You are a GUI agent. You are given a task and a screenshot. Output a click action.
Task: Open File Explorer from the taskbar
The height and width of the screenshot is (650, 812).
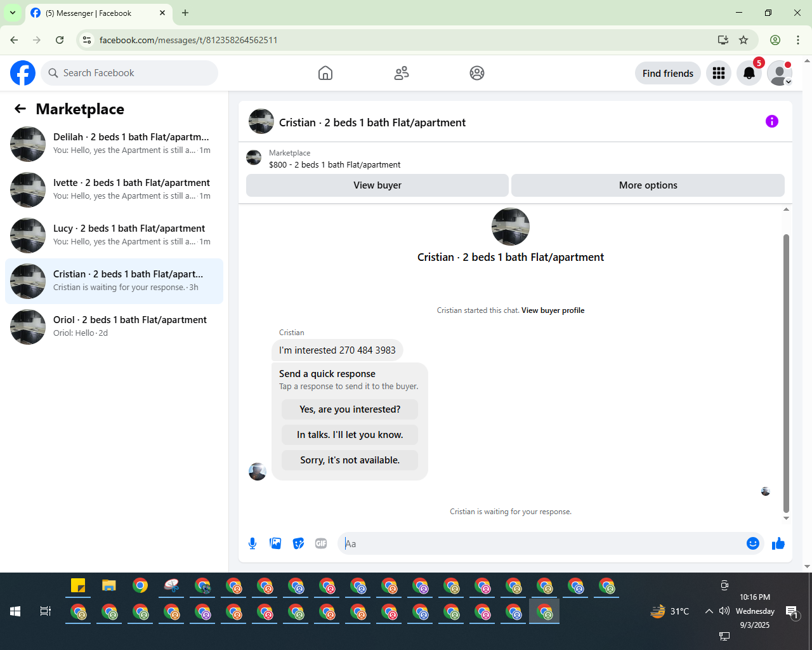pos(109,585)
